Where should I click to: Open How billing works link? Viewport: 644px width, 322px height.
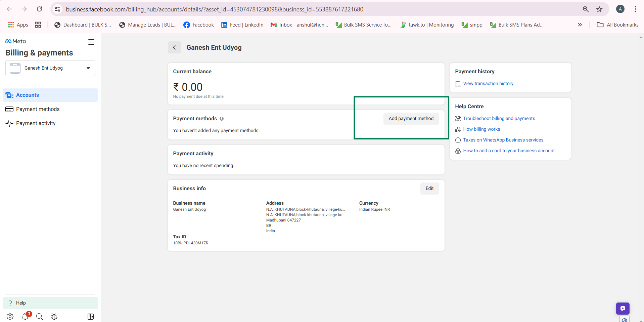click(481, 129)
